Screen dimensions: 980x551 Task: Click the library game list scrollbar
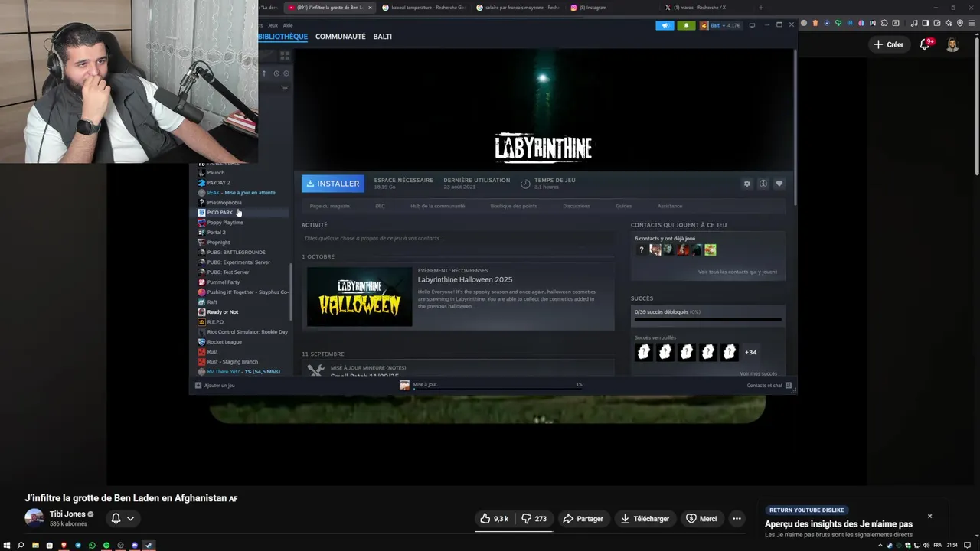290,292
